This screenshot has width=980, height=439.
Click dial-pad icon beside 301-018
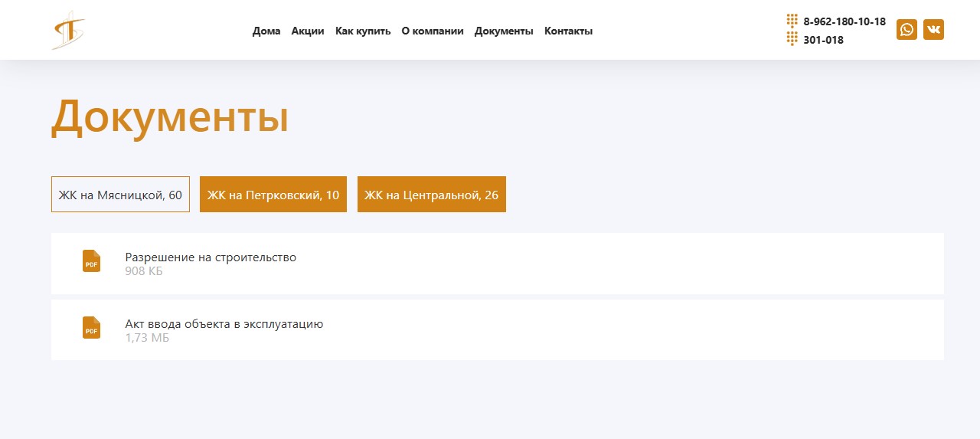[x=792, y=38]
